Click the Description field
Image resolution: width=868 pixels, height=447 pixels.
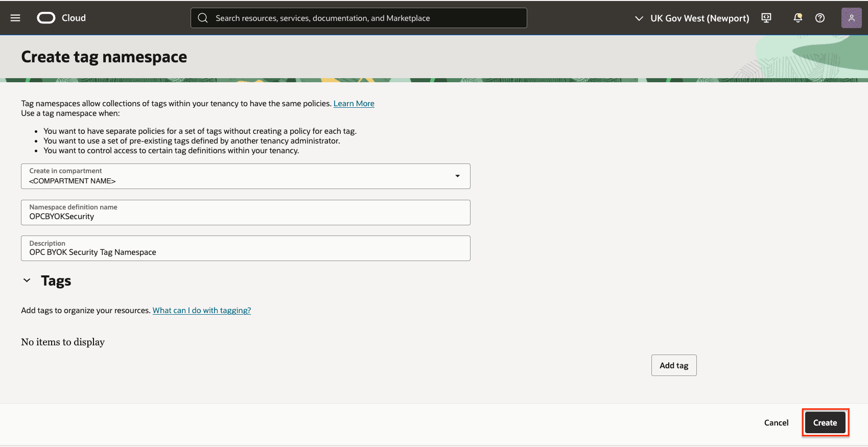coord(246,248)
